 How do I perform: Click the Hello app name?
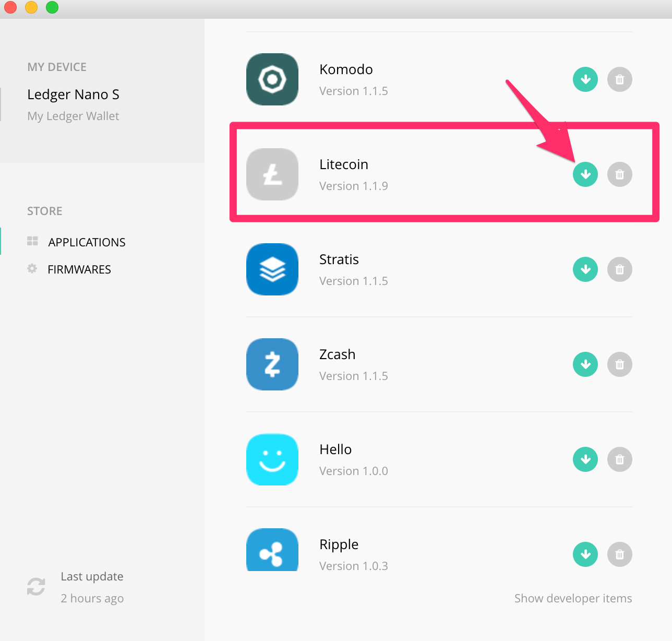(x=335, y=449)
